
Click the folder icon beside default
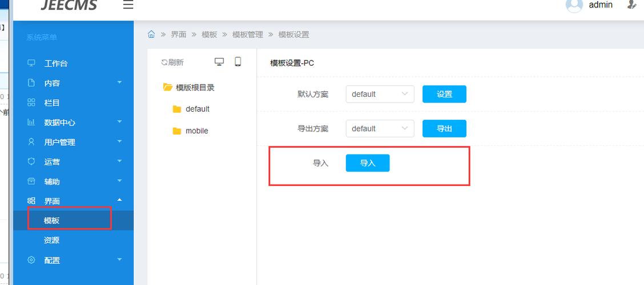pos(177,109)
